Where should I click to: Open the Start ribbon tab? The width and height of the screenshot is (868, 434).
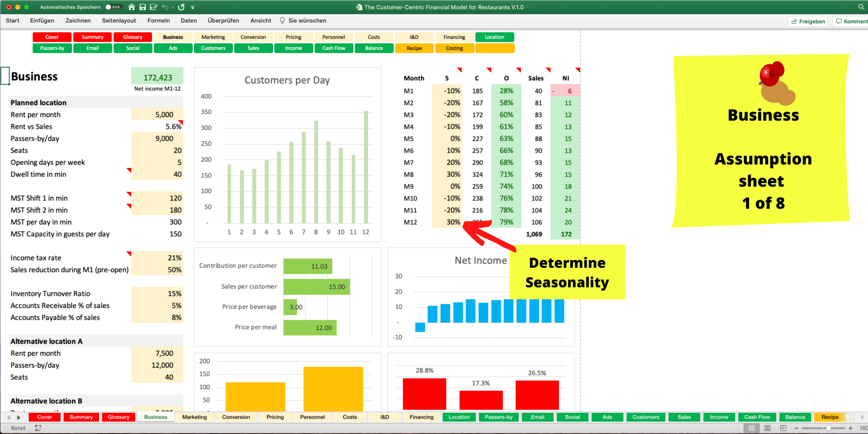pyautogui.click(x=13, y=20)
